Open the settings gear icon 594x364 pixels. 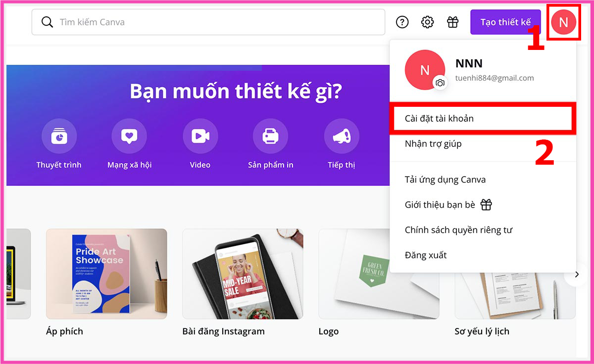click(427, 22)
